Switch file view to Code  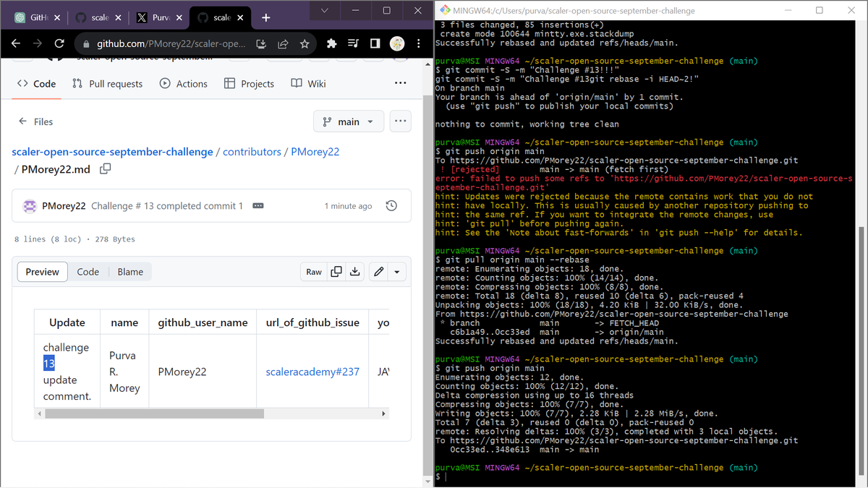(x=88, y=272)
